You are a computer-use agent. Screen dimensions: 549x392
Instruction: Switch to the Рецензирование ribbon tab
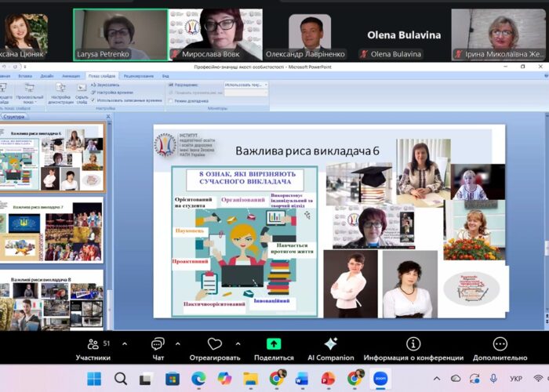138,75
